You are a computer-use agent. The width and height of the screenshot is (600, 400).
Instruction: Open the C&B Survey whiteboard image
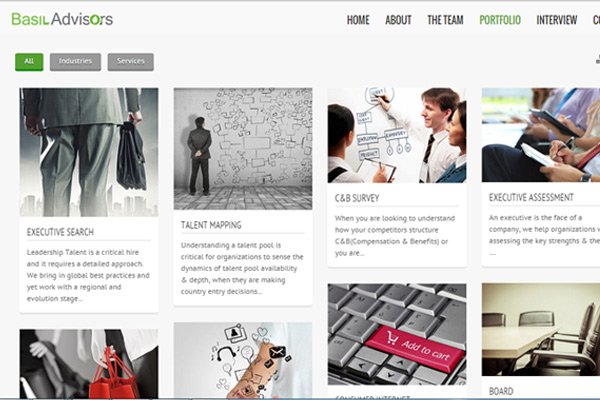tap(397, 135)
